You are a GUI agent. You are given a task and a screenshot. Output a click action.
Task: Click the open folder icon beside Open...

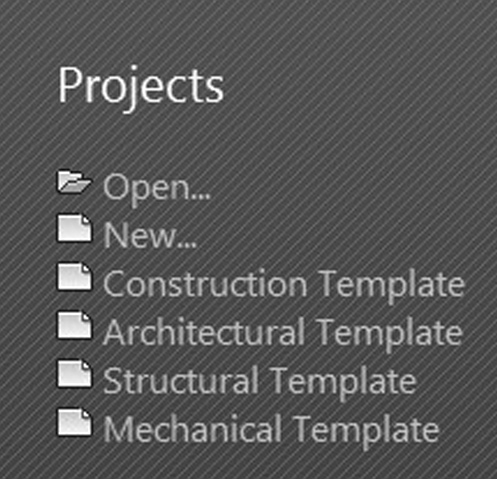[x=74, y=182]
